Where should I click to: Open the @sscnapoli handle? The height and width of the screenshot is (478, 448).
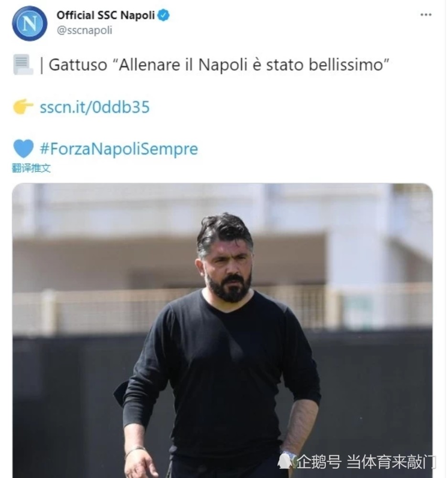pyautogui.click(x=85, y=30)
